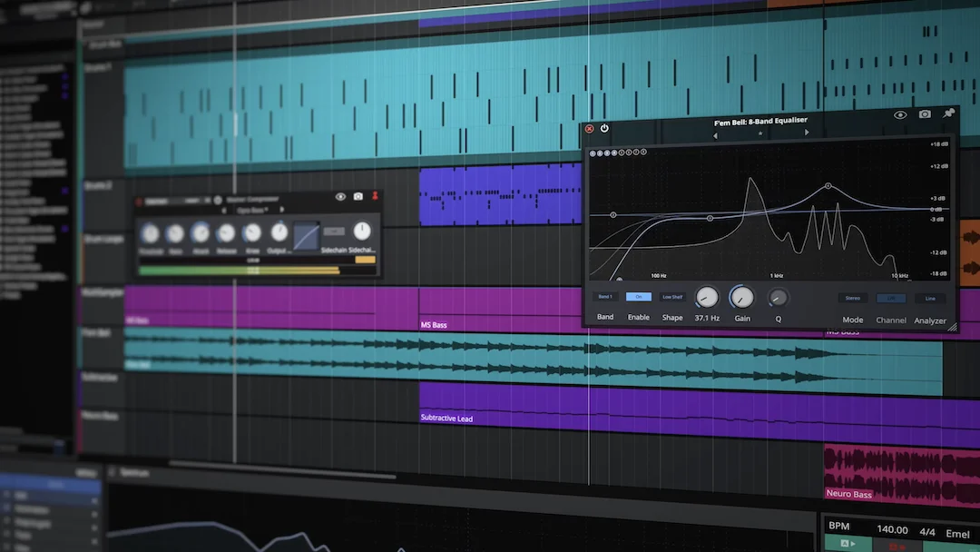
Task: Open the Band 1 selector dropdown
Action: point(605,297)
